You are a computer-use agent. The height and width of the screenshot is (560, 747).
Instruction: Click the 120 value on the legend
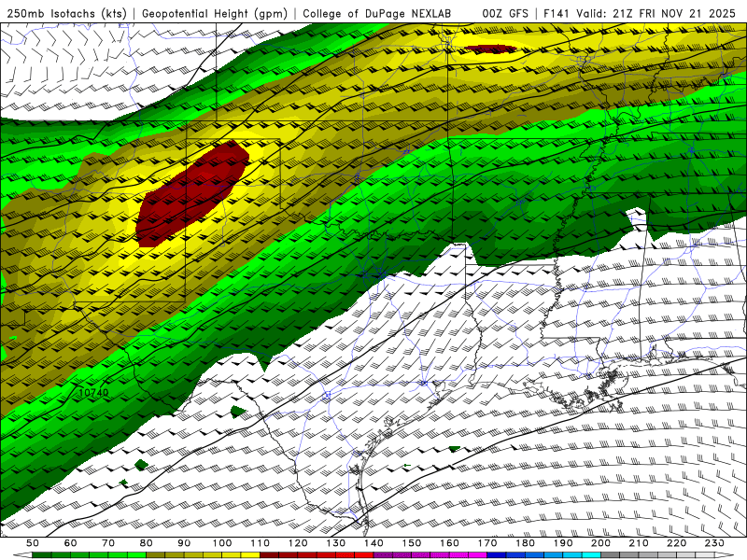point(298,543)
